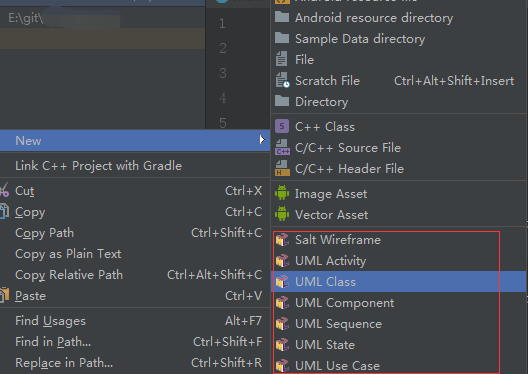Click the Image Asset android icon
The width and height of the screenshot is (528, 374).
click(282, 193)
